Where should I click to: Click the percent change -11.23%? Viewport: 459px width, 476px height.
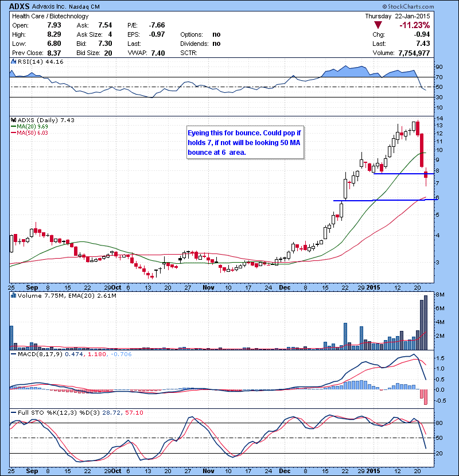click(415, 25)
